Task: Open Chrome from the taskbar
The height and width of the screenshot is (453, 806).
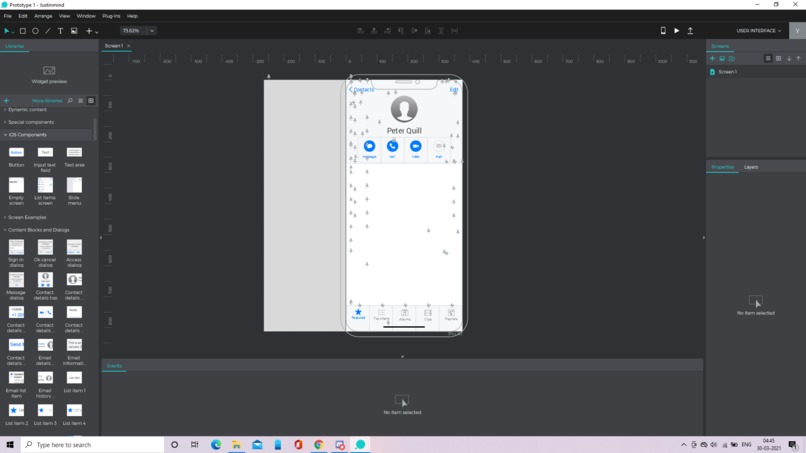Action: 319,445
